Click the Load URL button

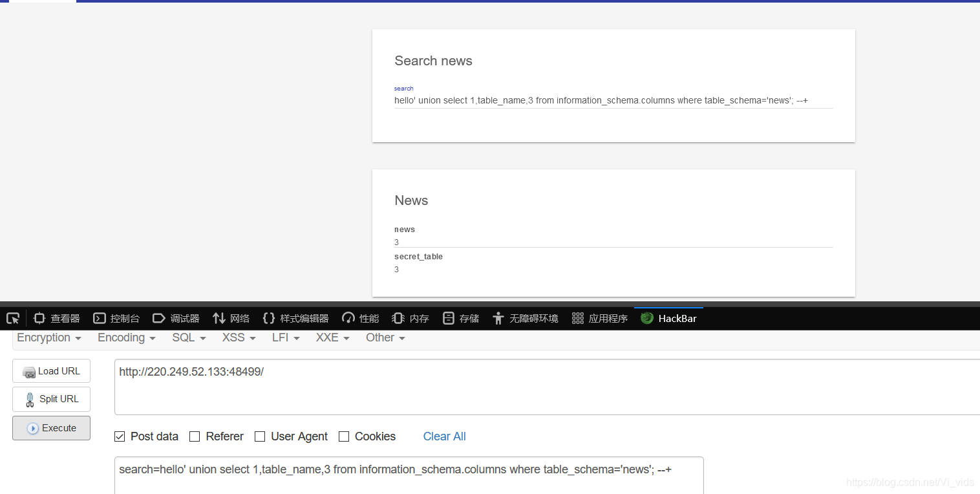(x=51, y=371)
